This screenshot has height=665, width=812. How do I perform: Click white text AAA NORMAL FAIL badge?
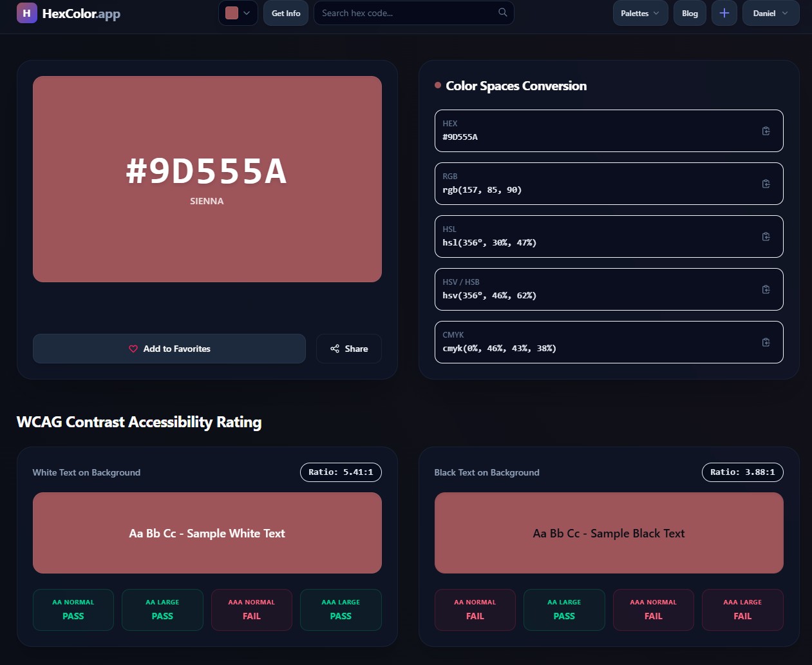coord(252,610)
